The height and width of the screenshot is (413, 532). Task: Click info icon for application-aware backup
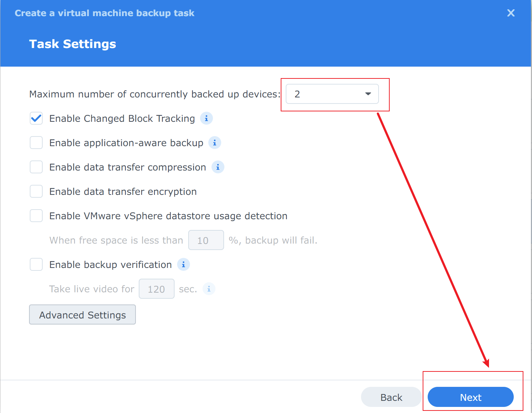(x=214, y=143)
